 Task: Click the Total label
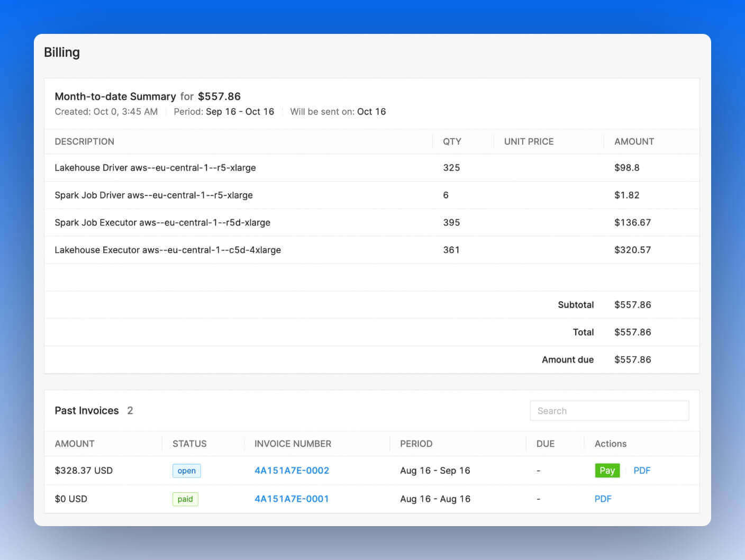click(x=583, y=332)
